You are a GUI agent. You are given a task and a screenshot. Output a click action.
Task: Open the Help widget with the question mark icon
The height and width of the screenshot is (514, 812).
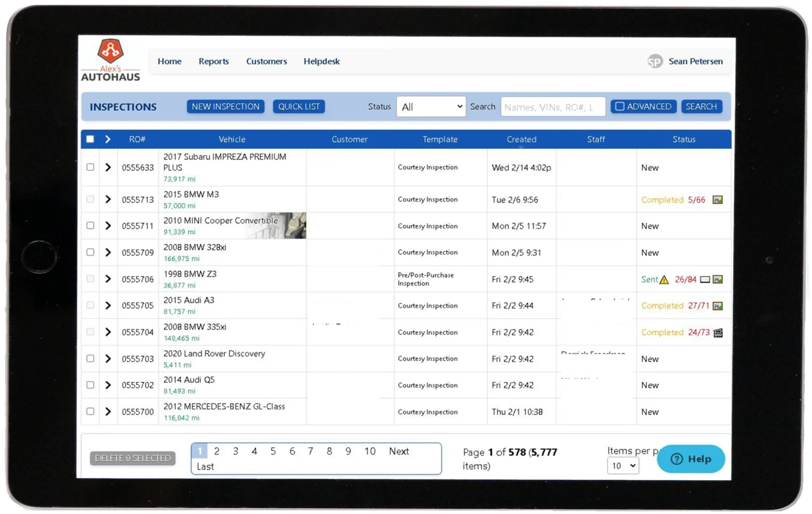pos(691,459)
